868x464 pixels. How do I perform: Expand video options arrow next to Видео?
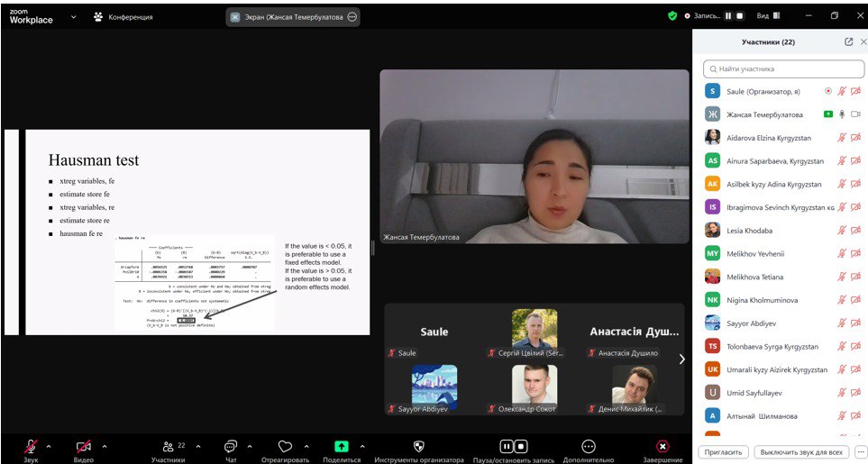coord(105,446)
